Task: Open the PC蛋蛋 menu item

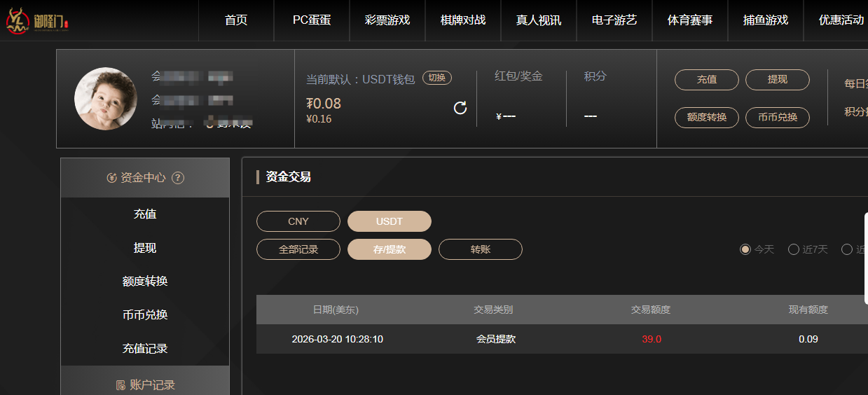Action: point(312,20)
